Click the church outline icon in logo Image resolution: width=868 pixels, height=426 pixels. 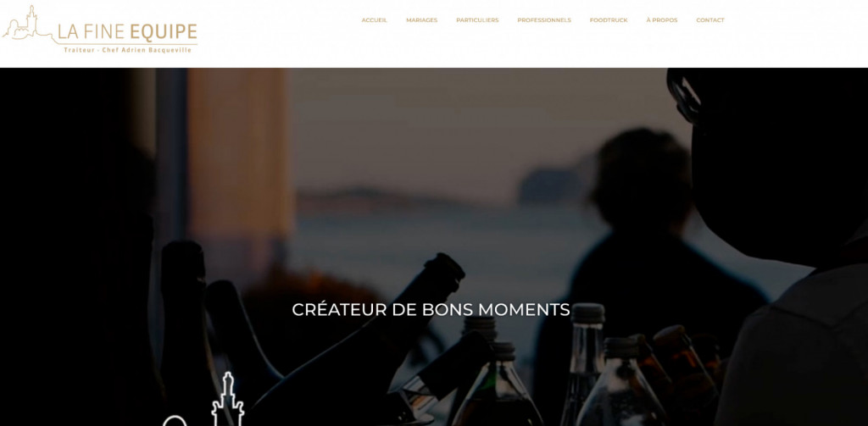click(x=29, y=23)
